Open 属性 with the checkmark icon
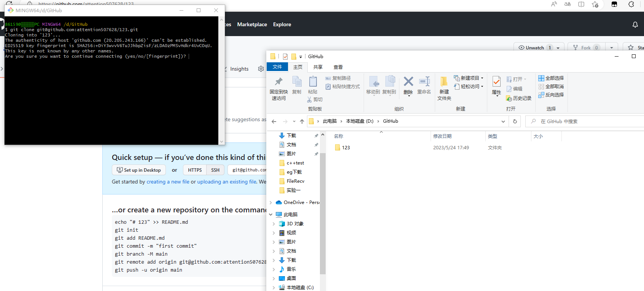The image size is (644, 291). 496,81
